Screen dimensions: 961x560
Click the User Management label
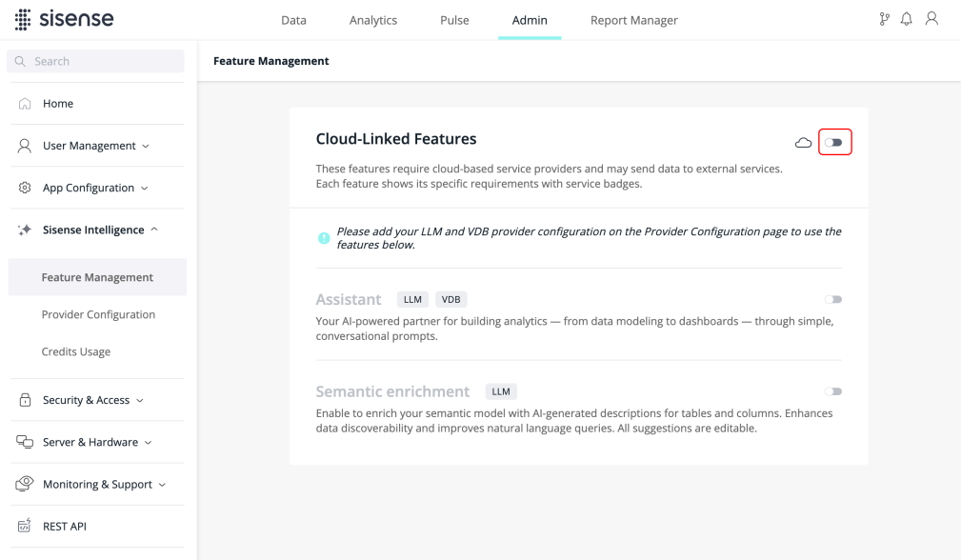tap(90, 146)
